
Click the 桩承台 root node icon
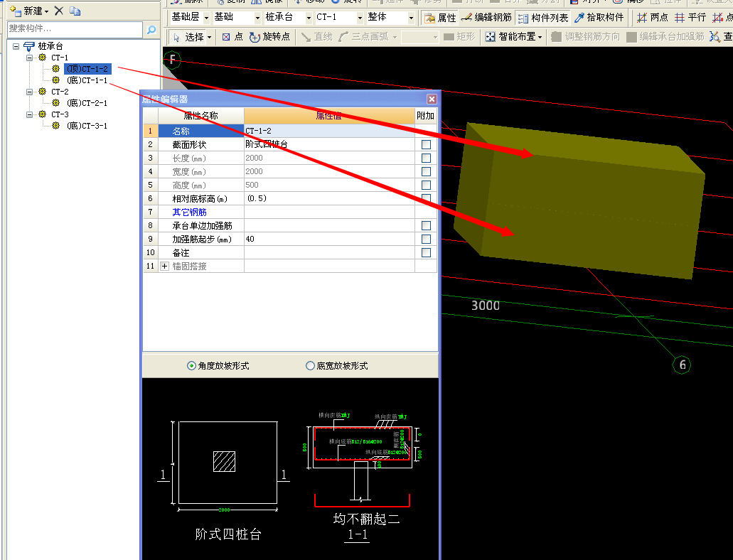pos(29,46)
